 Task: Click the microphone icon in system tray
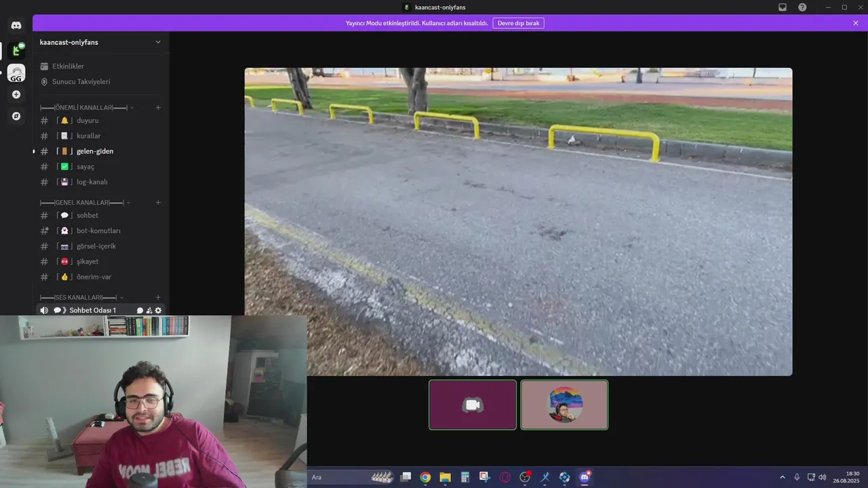797,477
